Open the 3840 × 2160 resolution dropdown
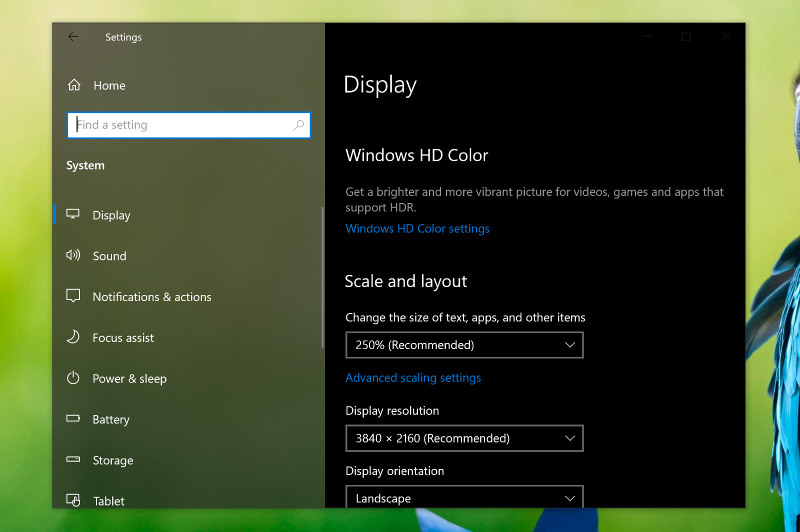This screenshot has width=800, height=532. (x=464, y=438)
